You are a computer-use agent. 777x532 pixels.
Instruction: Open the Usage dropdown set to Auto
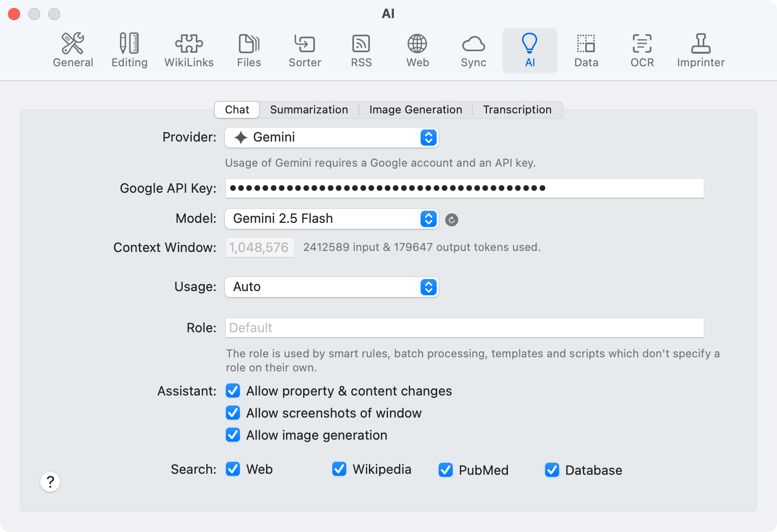click(331, 287)
